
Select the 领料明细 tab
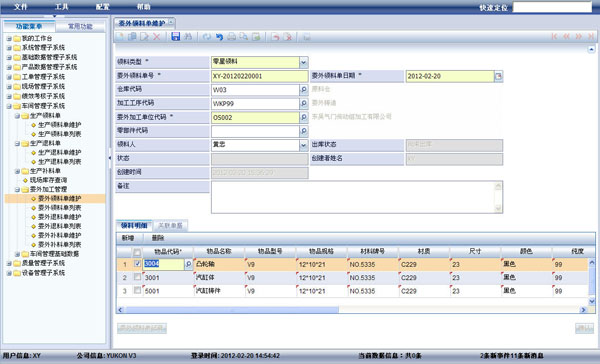134,226
